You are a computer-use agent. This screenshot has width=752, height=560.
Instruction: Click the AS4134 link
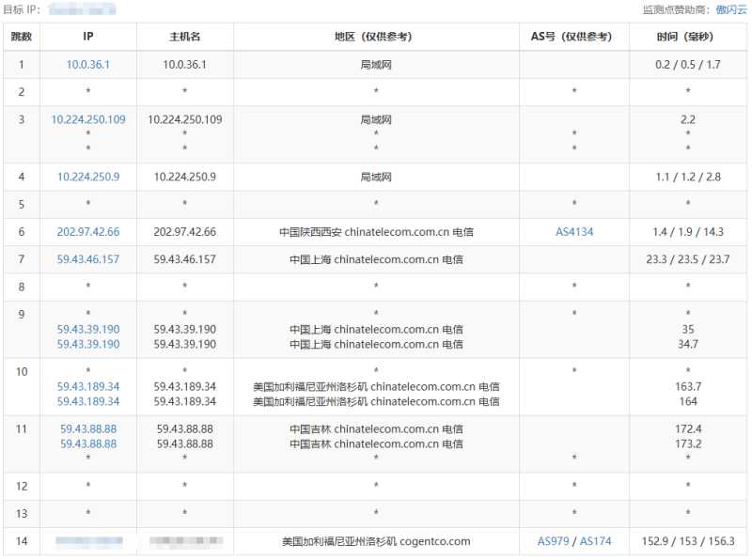(574, 232)
